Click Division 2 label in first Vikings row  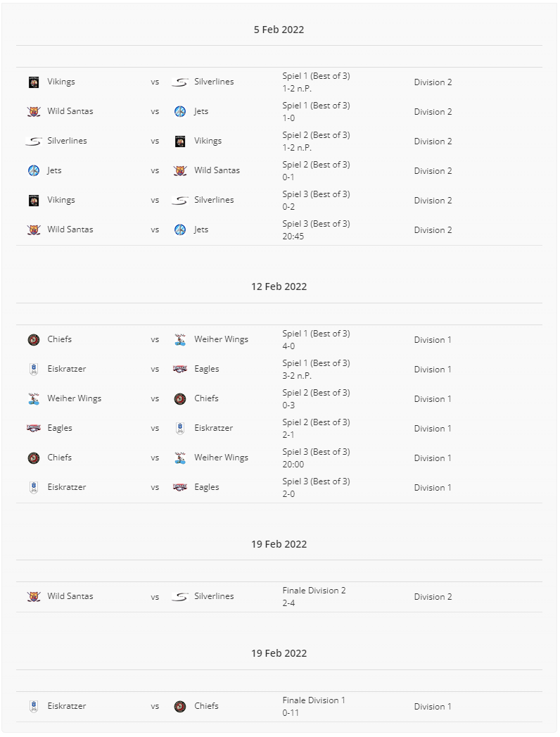[x=433, y=82]
